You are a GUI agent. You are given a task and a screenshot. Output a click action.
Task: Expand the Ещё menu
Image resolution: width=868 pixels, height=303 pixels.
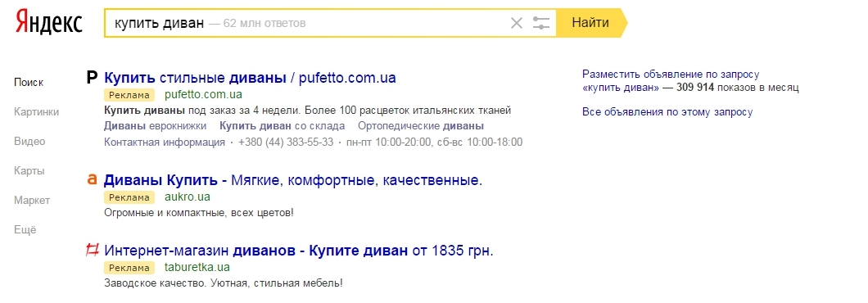pos(25,229)
